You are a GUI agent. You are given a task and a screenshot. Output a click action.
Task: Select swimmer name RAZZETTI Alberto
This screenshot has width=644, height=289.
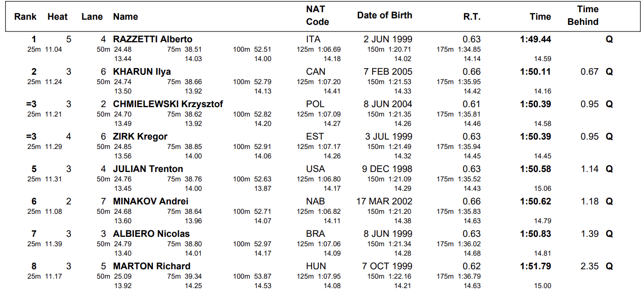pos(153,39)
